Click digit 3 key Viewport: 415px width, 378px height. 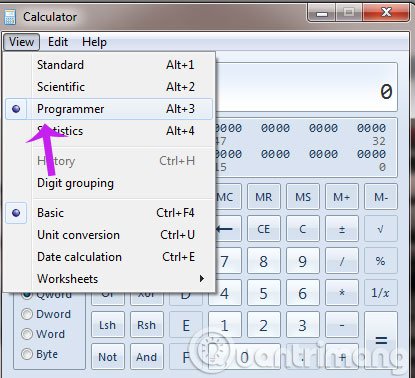point(303,325)
